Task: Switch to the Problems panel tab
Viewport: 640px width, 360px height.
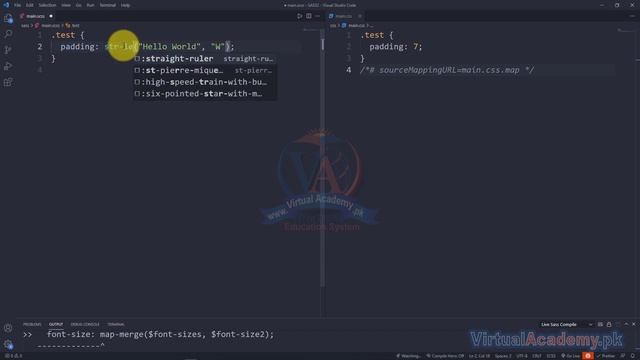Action: click(32, 324)
